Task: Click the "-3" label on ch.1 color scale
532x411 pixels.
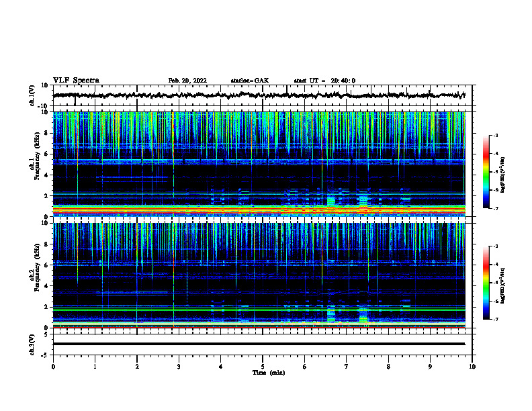Action: (x=496, y=136)
